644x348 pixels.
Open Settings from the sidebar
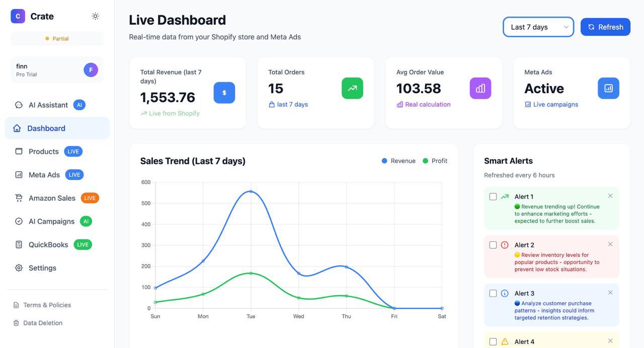tap(18, 268)
